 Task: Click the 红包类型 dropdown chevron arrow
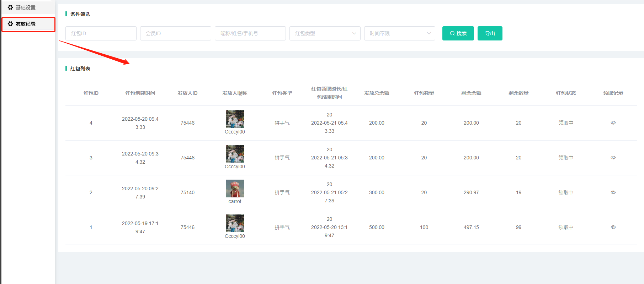pos(354,33)
